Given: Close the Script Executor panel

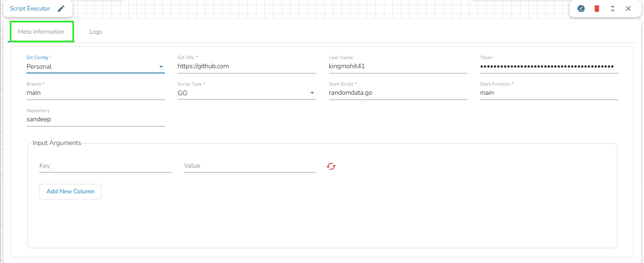Looking at the screenshot, I should click(x=628, y=9).
